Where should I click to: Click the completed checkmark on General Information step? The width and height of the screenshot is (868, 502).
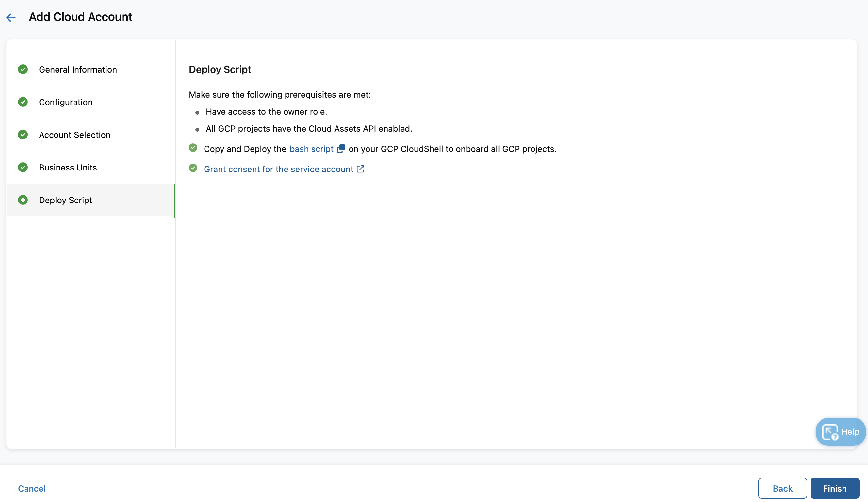[23, 69]
